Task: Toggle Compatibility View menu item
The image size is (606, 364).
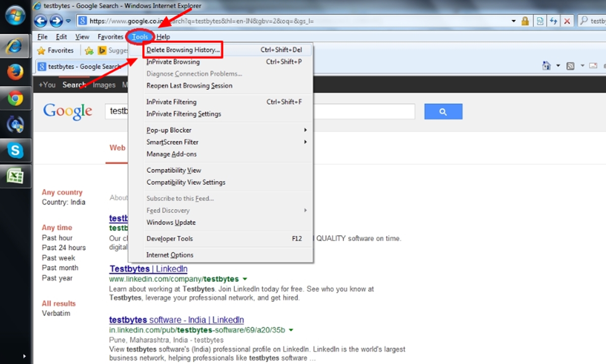Action: (221, 171)
